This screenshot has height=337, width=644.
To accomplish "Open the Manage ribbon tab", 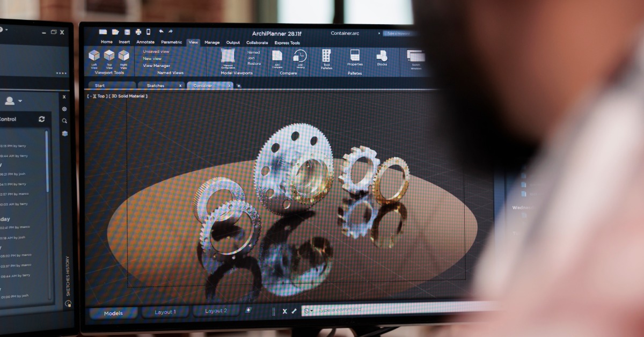I will 212,42.
